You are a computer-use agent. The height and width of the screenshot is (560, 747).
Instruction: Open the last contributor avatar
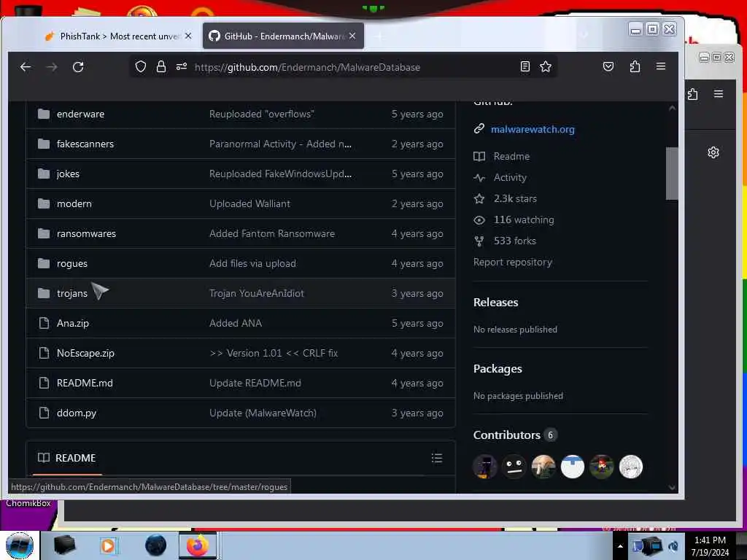pos(631,467)
